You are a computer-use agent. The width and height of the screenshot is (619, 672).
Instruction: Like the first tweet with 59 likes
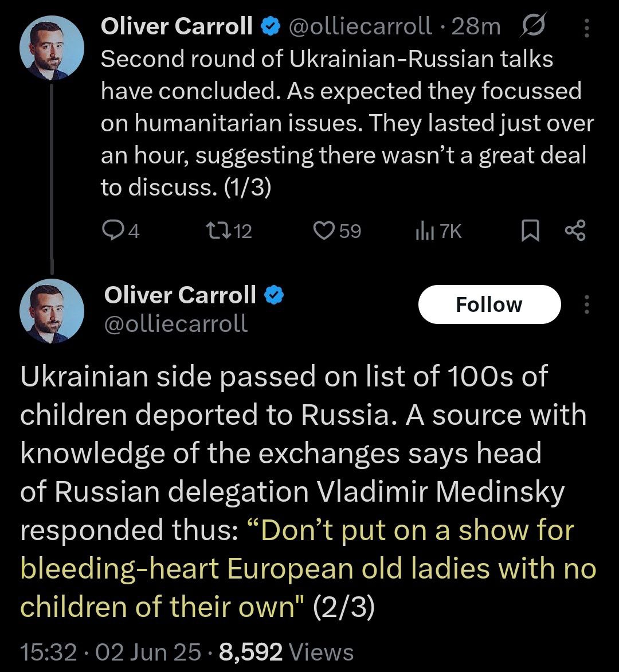click(325, 230)
